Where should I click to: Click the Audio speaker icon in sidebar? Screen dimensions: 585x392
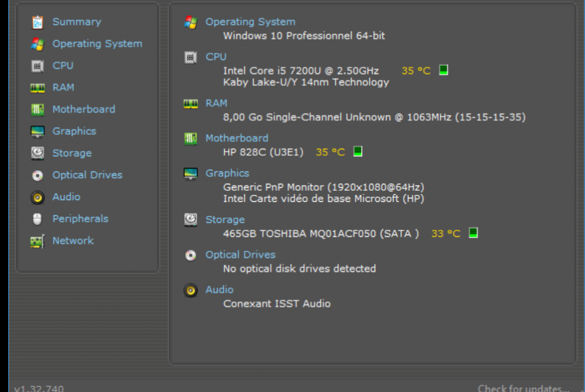(x=37, y=197)
